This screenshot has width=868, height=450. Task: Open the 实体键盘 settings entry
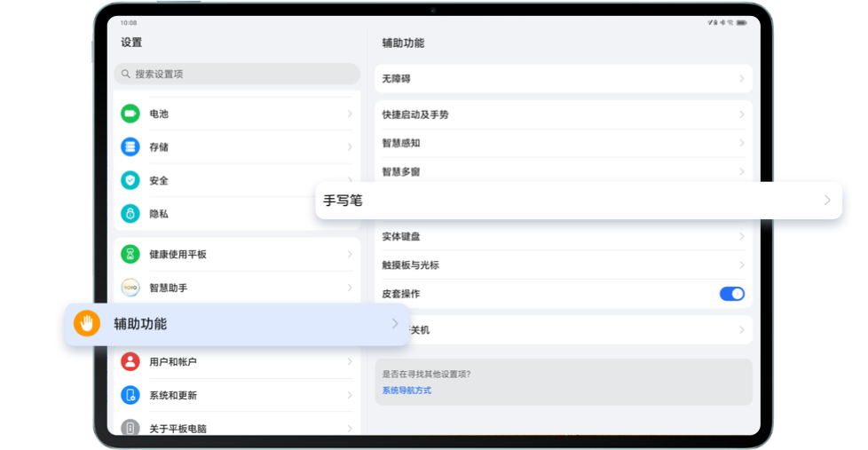click(401, 237)
